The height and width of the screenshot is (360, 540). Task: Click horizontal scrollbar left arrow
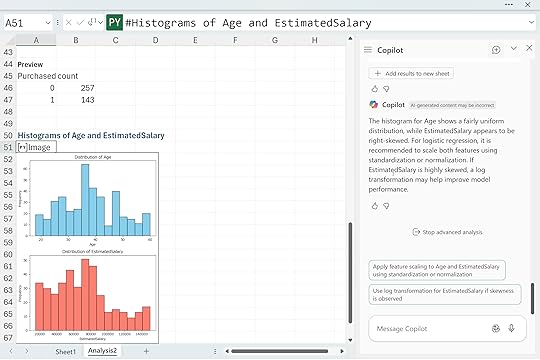tap(227, 351)
